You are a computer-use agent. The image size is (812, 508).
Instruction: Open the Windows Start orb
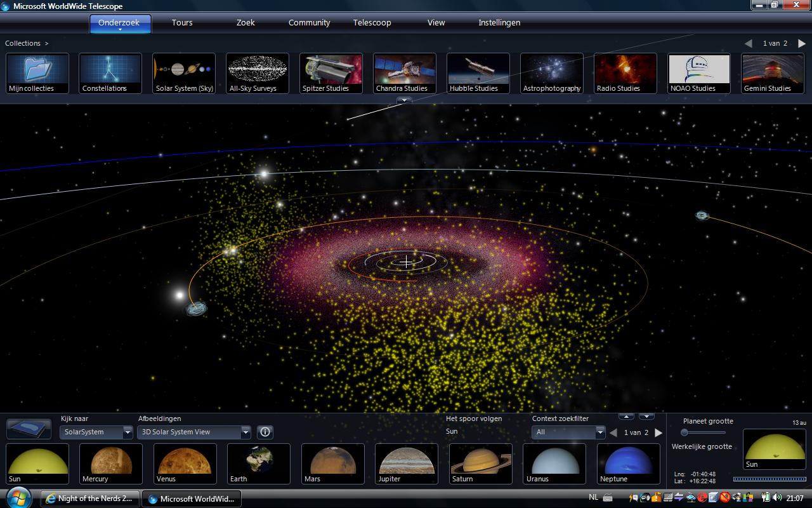[18, 497]
